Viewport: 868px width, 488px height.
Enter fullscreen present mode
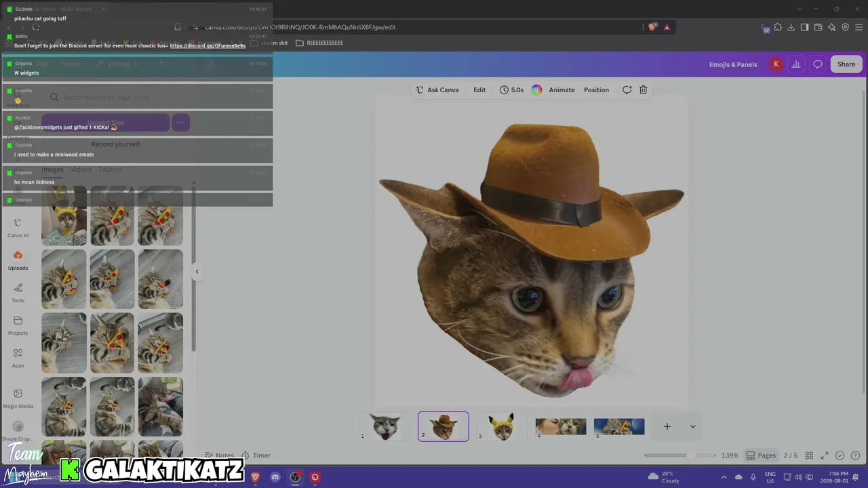point(825,455)
